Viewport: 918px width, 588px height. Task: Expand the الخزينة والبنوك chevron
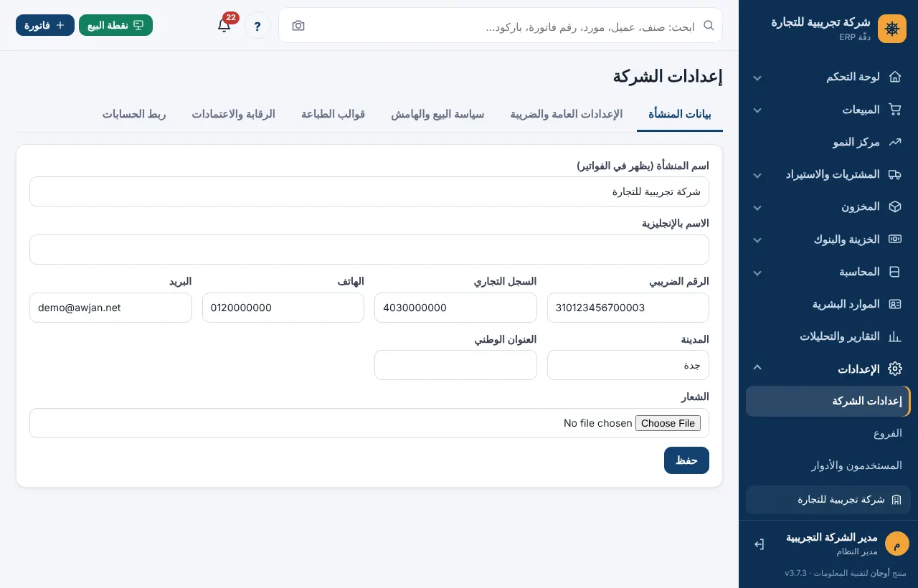(757, 240)
